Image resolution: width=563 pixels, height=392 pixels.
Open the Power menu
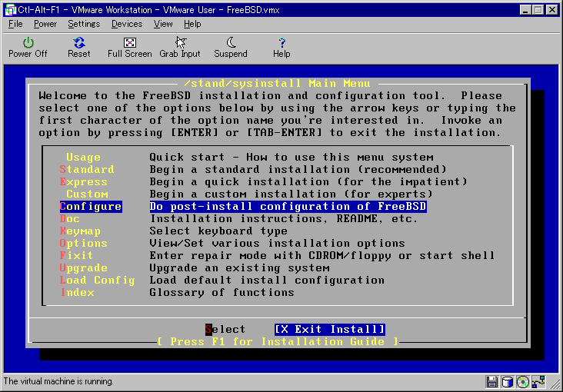[x=45, y=24]
